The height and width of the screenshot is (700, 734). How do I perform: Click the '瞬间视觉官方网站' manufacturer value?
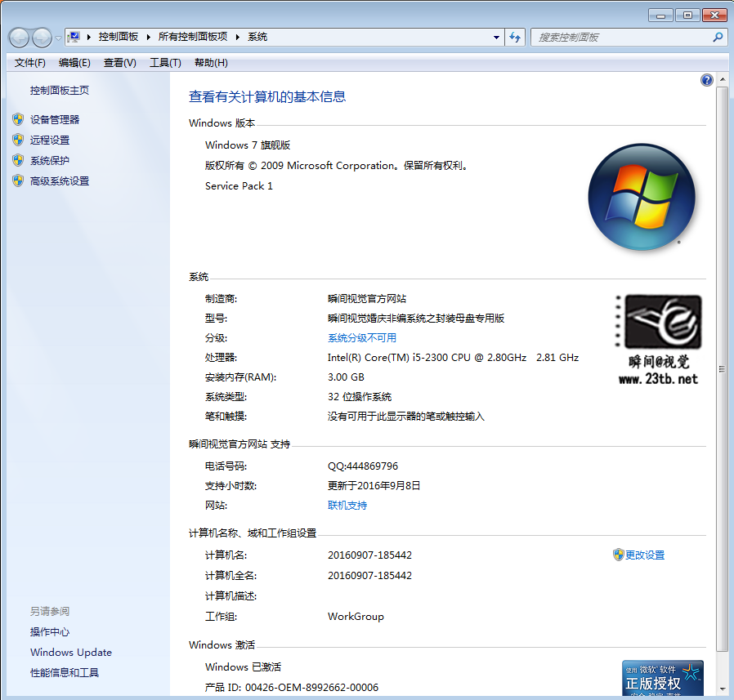click(x=367, y=298)
